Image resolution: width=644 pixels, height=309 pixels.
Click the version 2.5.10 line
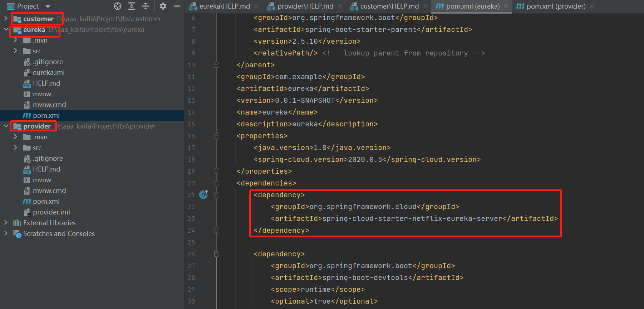click(307, 41)
